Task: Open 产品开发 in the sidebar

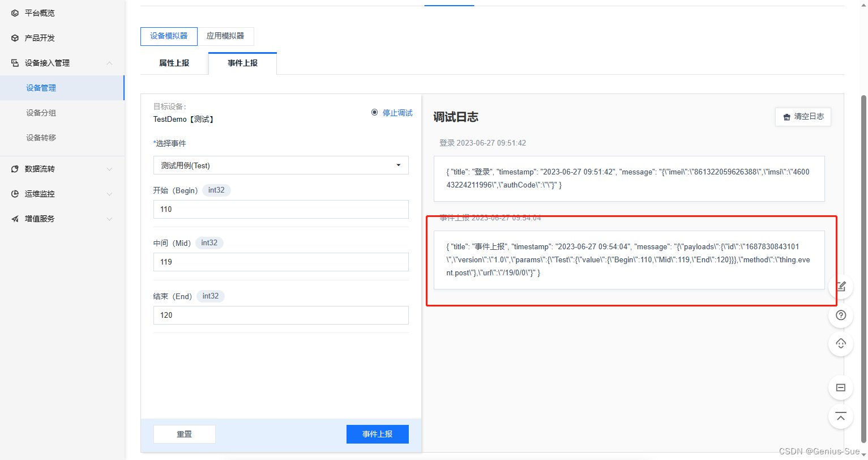Action: coord(62,38)
